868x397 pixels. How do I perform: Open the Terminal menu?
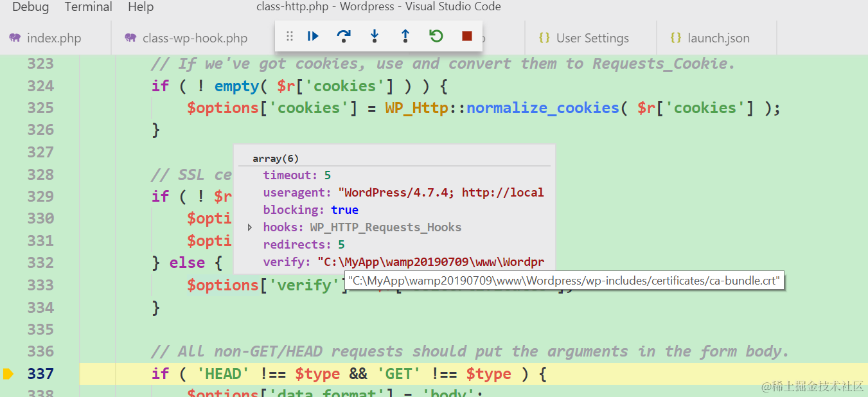pyautogui.click(x=88, y=7)
